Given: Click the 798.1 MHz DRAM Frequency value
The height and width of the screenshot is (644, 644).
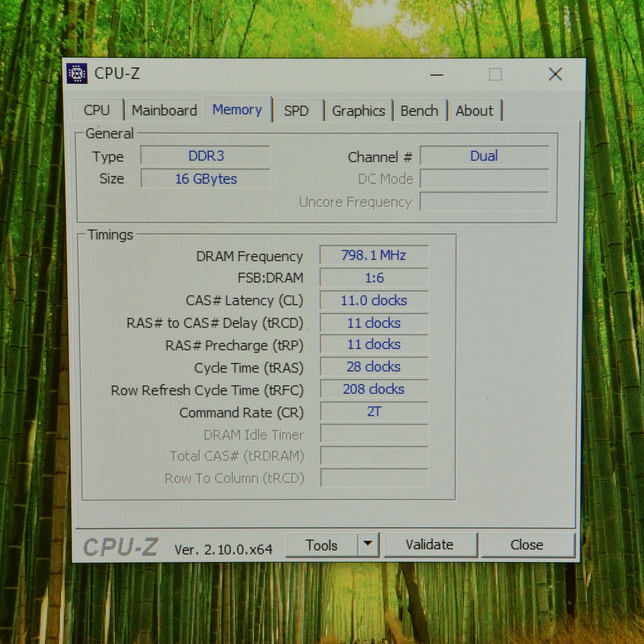Looking at the screenshot, I should point(374,256).
